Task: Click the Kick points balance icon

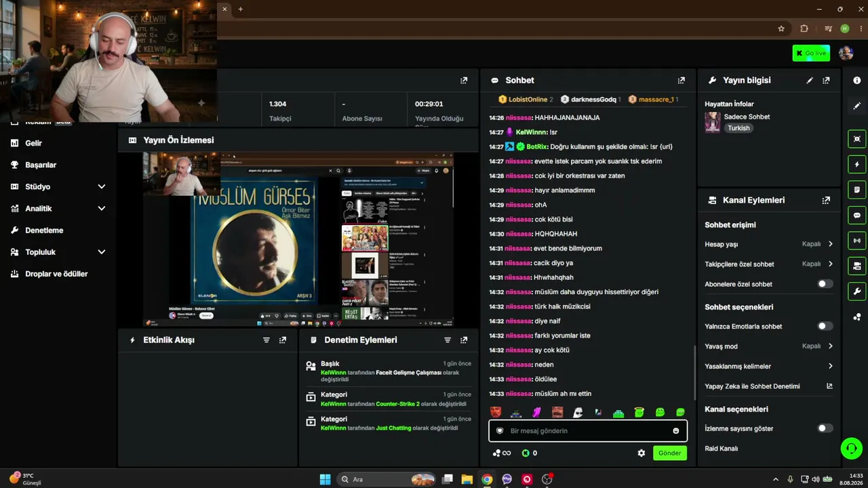Action: (x=525, y=453)
